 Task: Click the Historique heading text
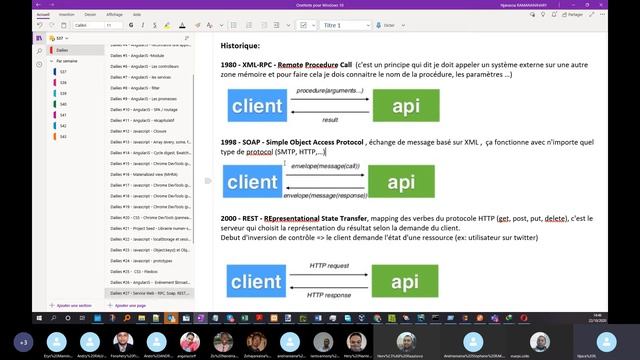click(240, 46)
